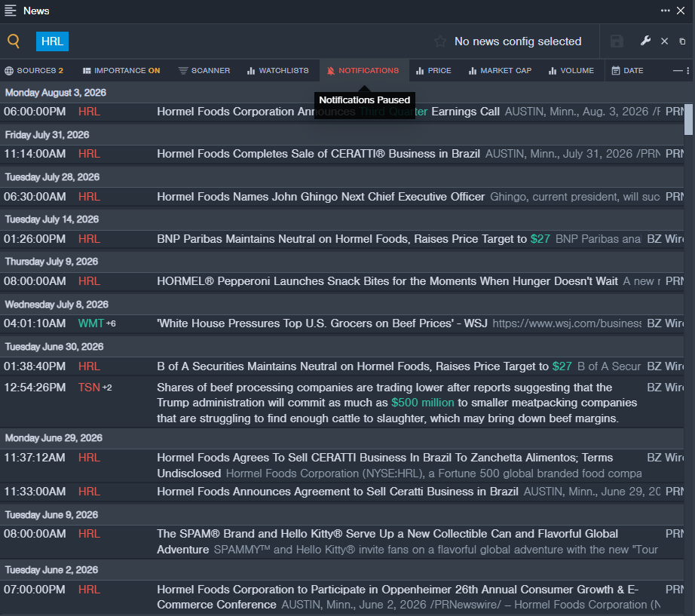Viewport: 695px width, 616px height.
Task: Open the Scanner filter
Action: tap(204, 71)
